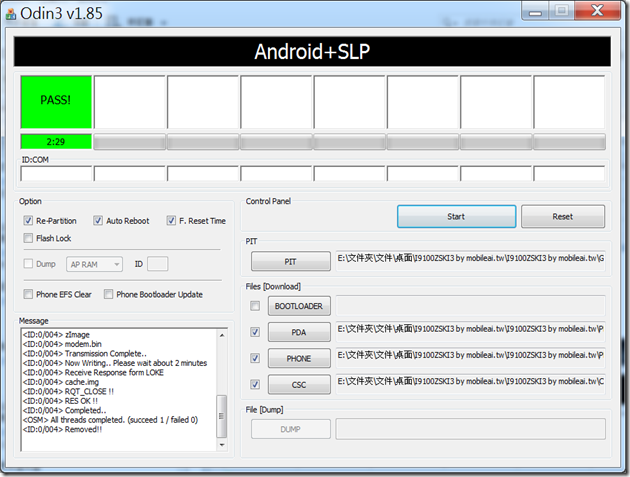This screenshot has width=630, height=477.
Task: Click the CSC file button
Action: [299, 385]
